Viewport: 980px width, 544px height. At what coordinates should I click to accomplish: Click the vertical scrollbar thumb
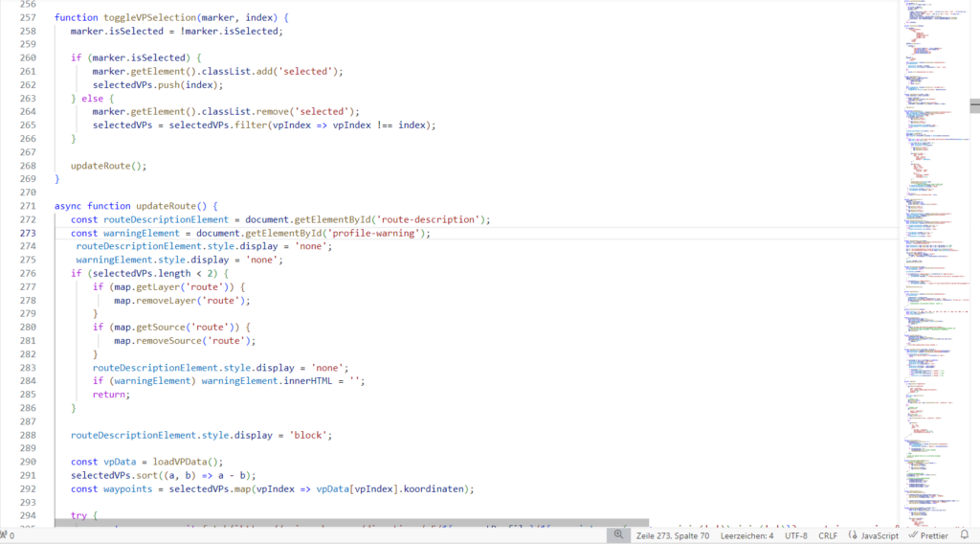[974, 104]
